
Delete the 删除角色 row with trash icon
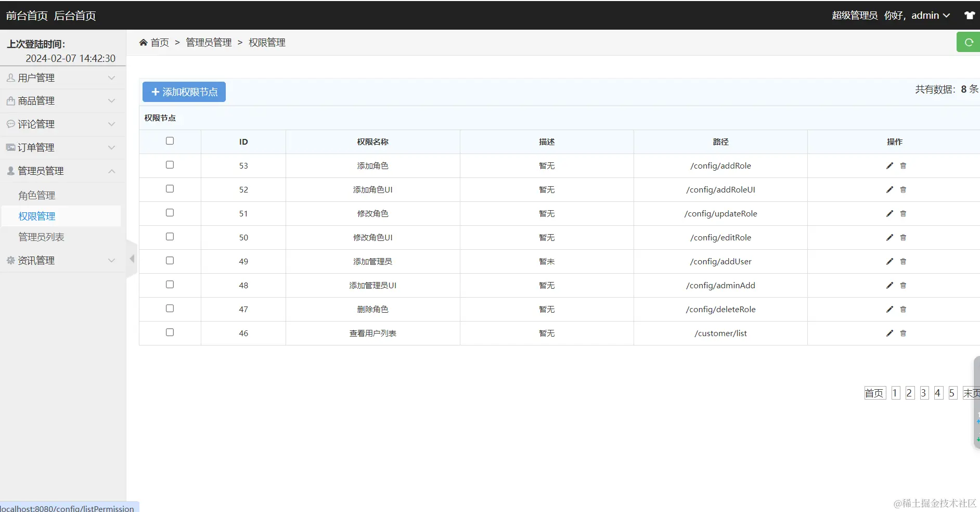tap(903, 309)
